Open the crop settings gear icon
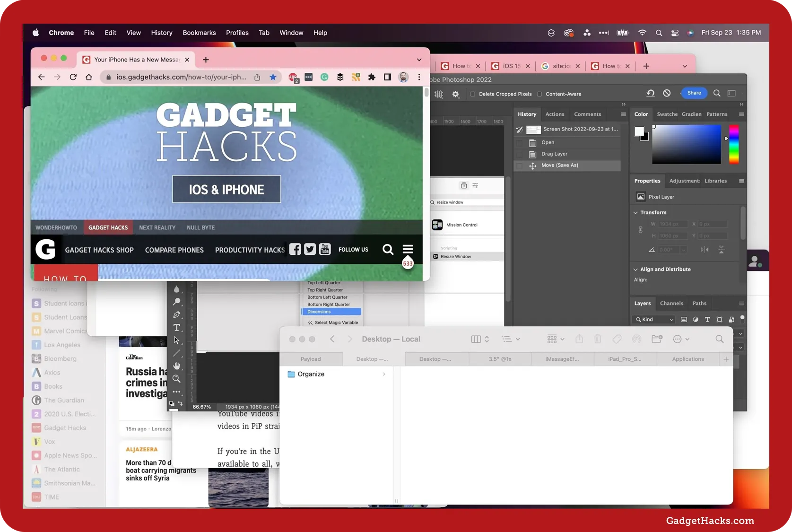 tap(455, 94)
